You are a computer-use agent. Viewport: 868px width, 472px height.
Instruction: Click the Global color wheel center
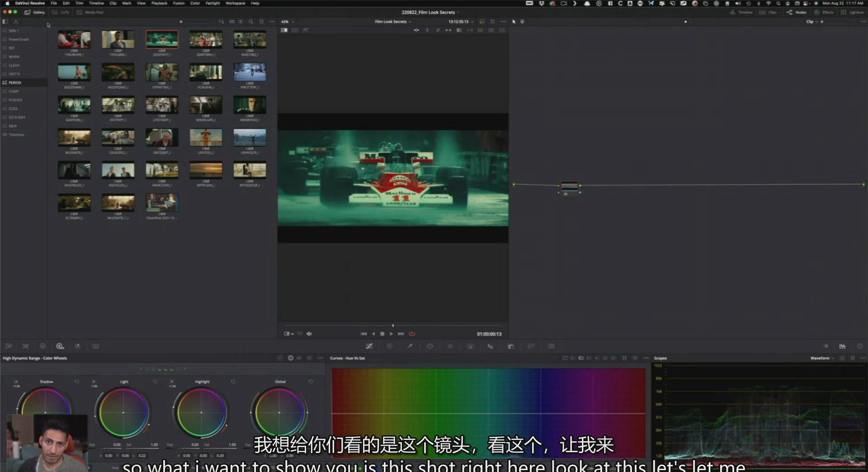279,412
